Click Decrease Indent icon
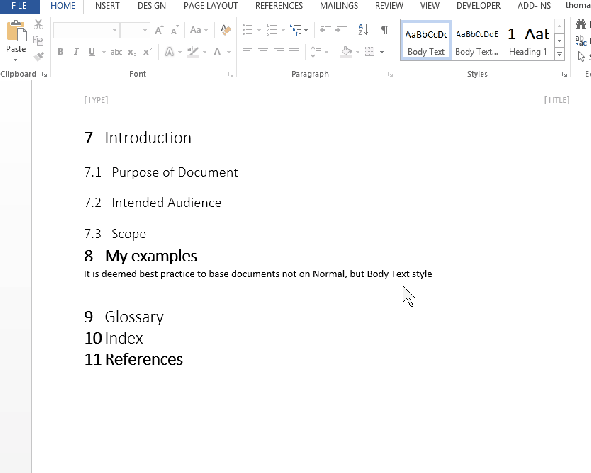Viewport: 591px width, 473px height. click(x=325, y=29)
